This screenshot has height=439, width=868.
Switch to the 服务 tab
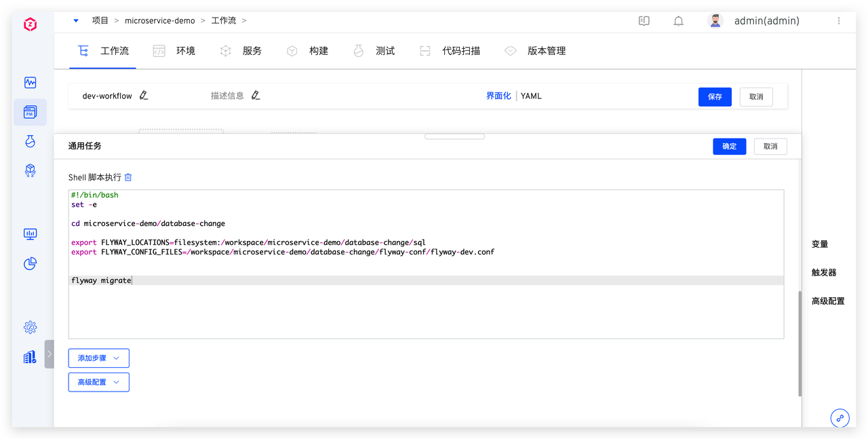(241, 51)
